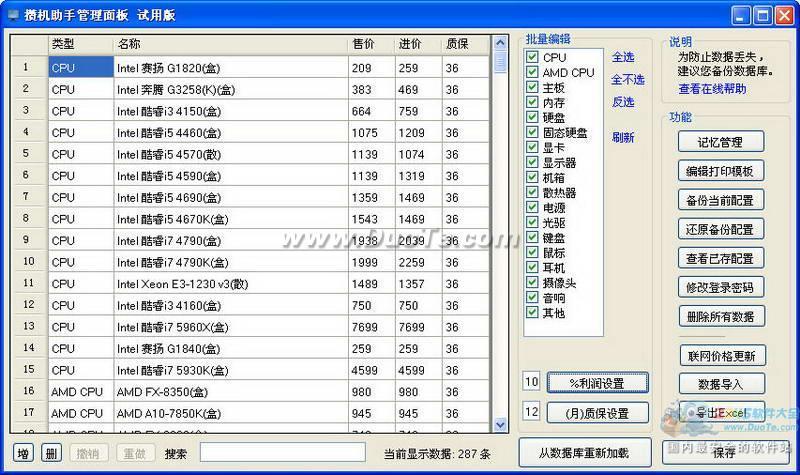Toggle the 音响 checkbox
800x475 pixels.
pyautogui.click(x=532, y=297)
